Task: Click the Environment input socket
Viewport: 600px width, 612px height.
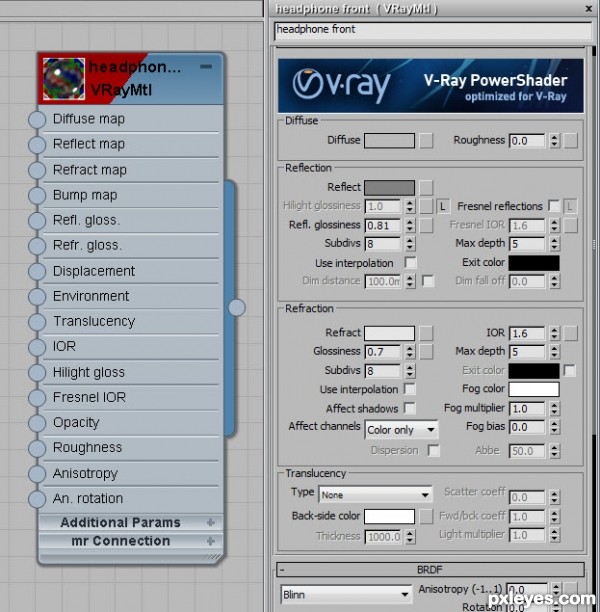Action: point(37,297)
